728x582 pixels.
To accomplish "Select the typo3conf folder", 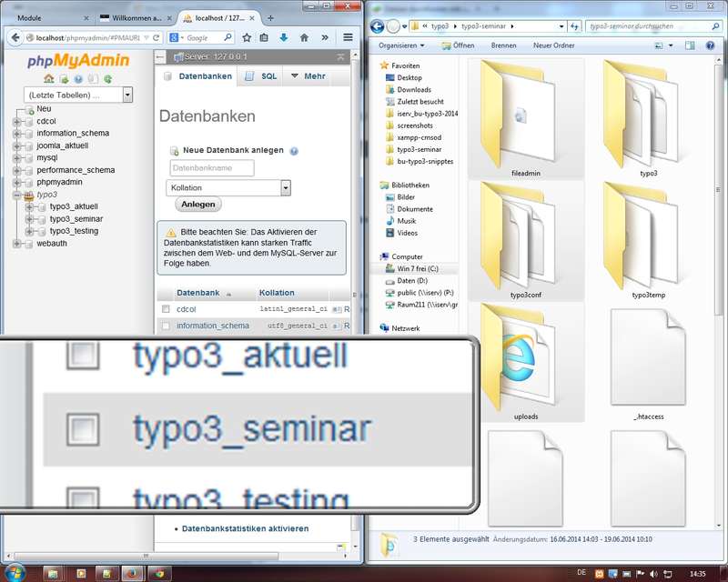I will pos(526,240).
